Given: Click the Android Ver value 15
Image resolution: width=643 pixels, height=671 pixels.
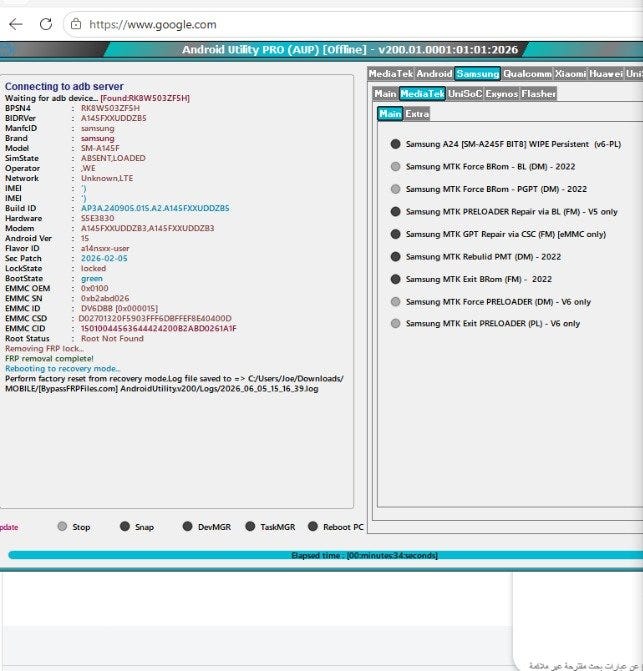Looking at the screenshot, I should 85,238.
